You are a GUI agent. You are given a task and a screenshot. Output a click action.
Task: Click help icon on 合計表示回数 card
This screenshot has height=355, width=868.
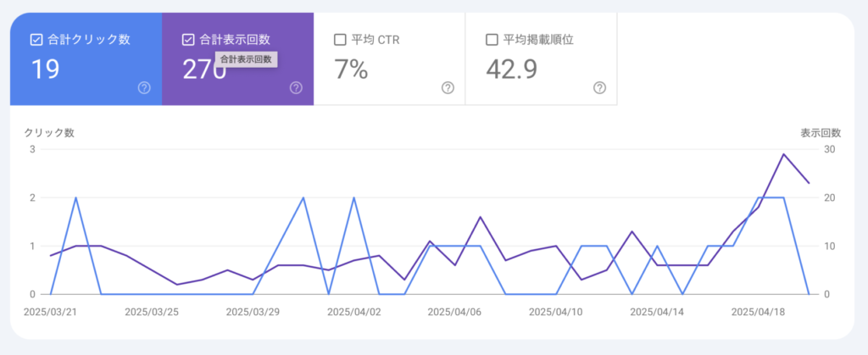tap(296, 88)
